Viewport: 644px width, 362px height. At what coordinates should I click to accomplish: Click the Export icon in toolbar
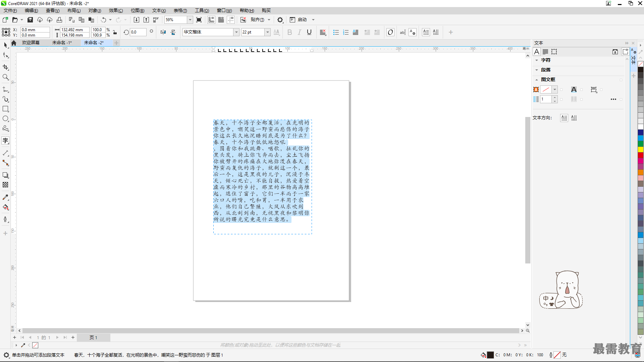point(146,20)
